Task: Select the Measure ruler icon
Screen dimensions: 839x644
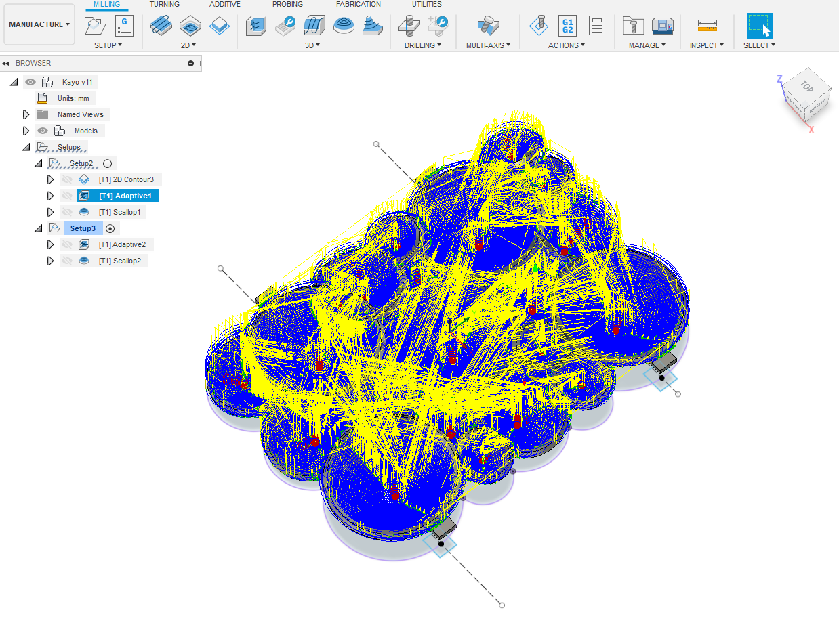Action: point(707,26)
